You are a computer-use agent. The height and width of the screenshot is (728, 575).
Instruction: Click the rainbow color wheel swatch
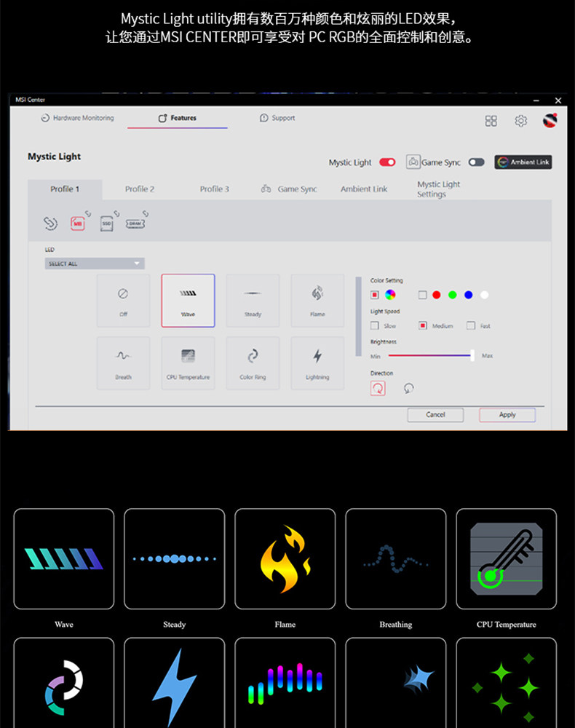coord(390,295)
